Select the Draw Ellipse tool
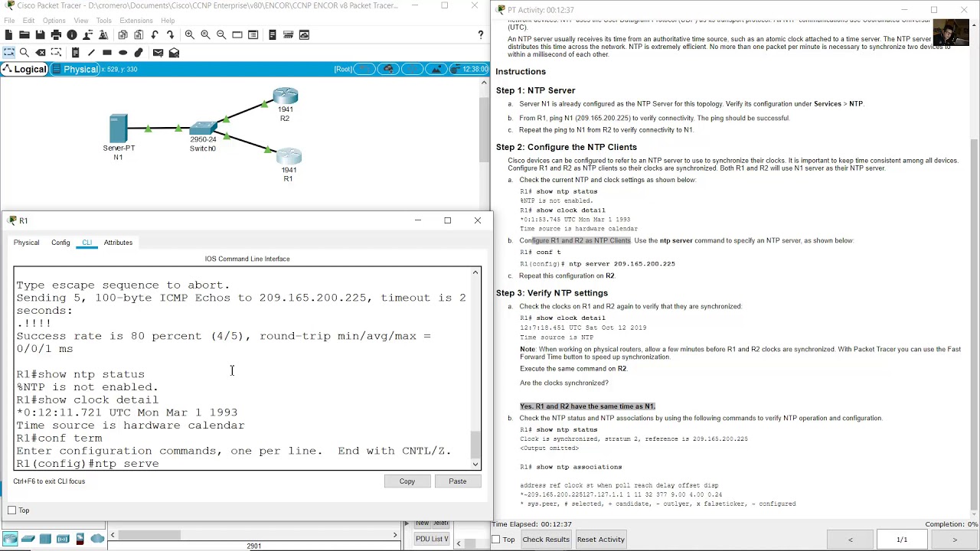The height and width of the screenshot is (551, 980). click(122, 53)
